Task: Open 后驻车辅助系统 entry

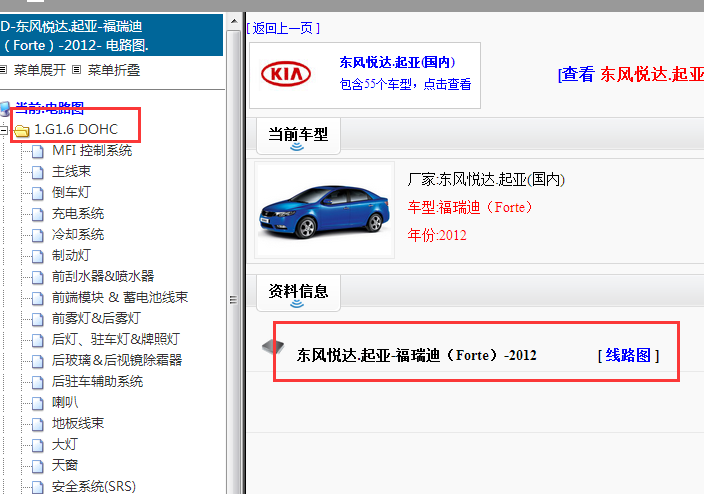Action: coord(97,382)
